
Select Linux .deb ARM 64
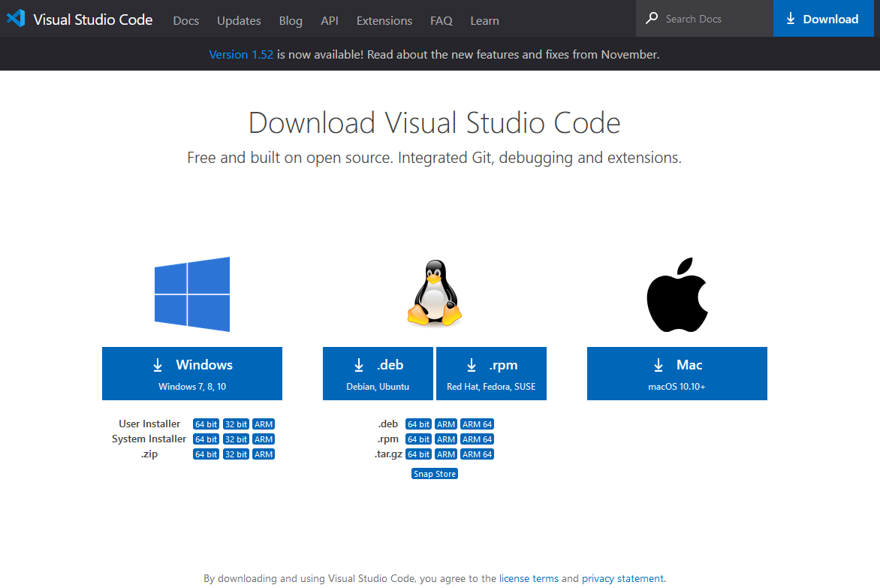point(477,424)
